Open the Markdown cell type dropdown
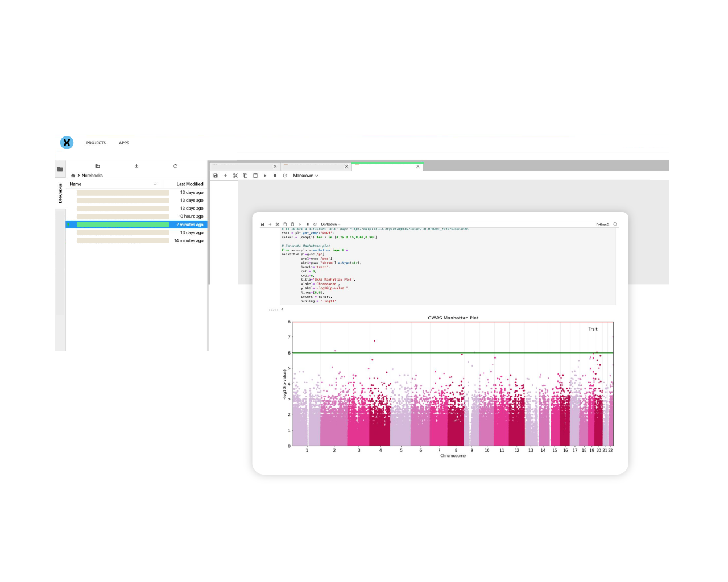 (330, 224)
